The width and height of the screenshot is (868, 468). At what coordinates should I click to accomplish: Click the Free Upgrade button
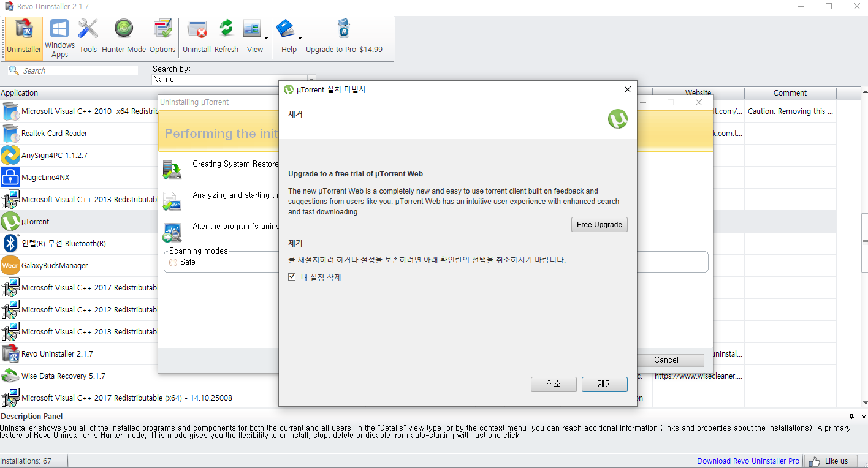600,225
